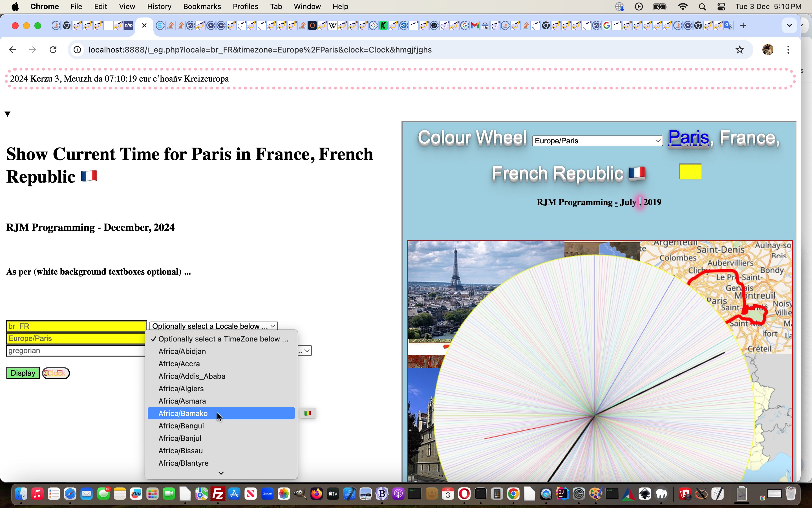Collapse the details disclosure triangle

coord(8,114)
